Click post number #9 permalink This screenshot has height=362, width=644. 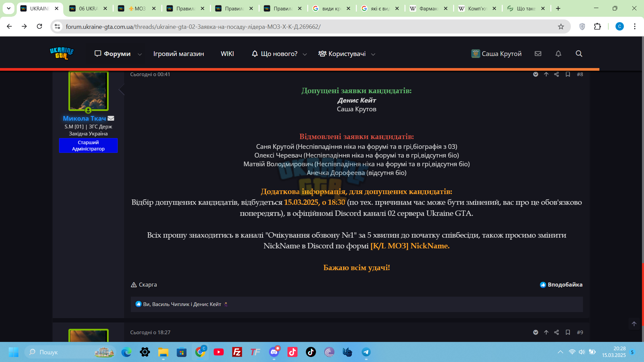point(580,333)
